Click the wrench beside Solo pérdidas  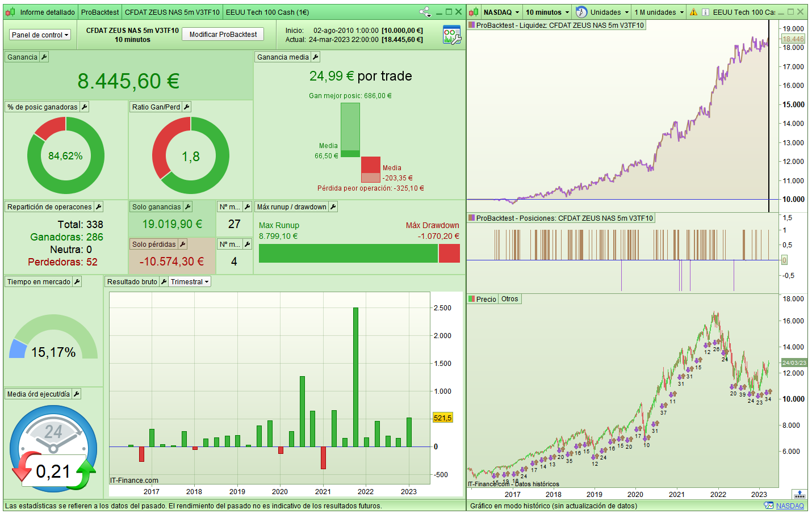click(x=183, y=244)
